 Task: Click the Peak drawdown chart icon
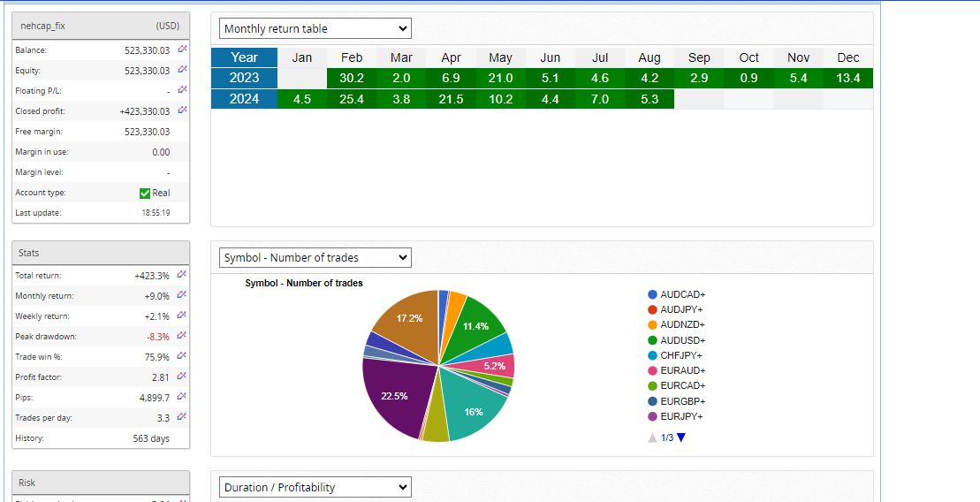[182, 337]
